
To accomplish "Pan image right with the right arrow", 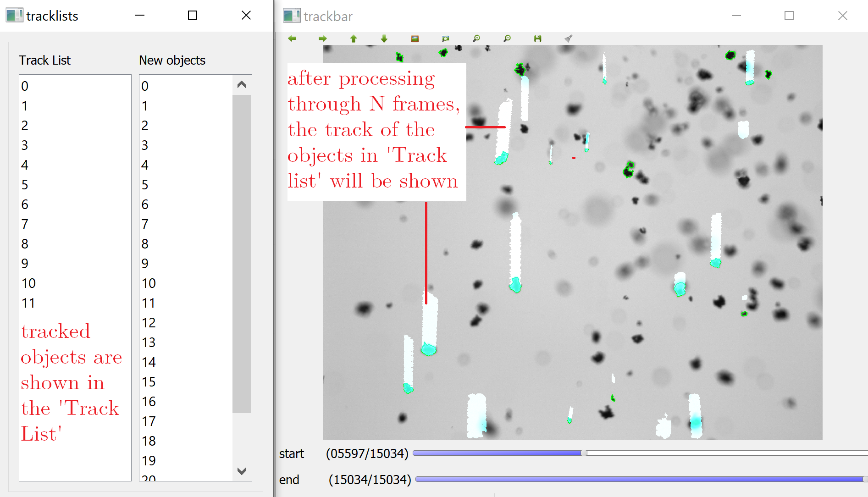I will click(323, 39).
